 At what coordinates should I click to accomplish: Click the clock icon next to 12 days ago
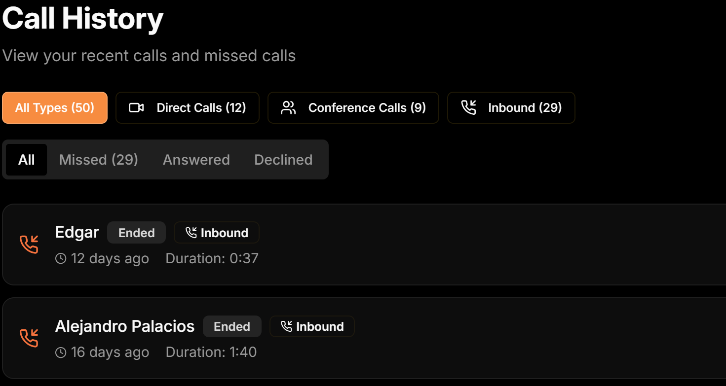pyautogui.click(x=61, y=258)
